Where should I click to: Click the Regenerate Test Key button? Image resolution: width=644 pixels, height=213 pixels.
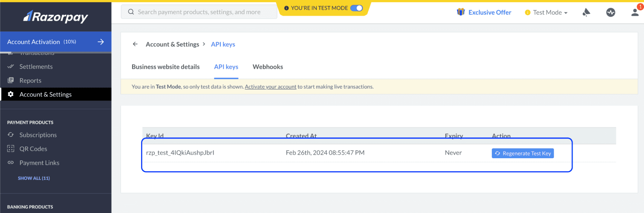point(523,153)
